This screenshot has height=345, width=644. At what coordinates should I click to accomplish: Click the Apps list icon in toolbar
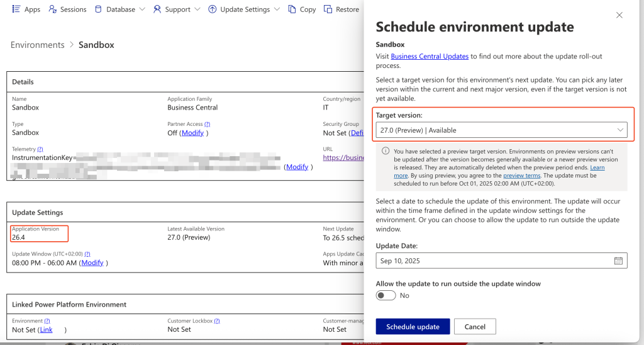pos(16,9)
